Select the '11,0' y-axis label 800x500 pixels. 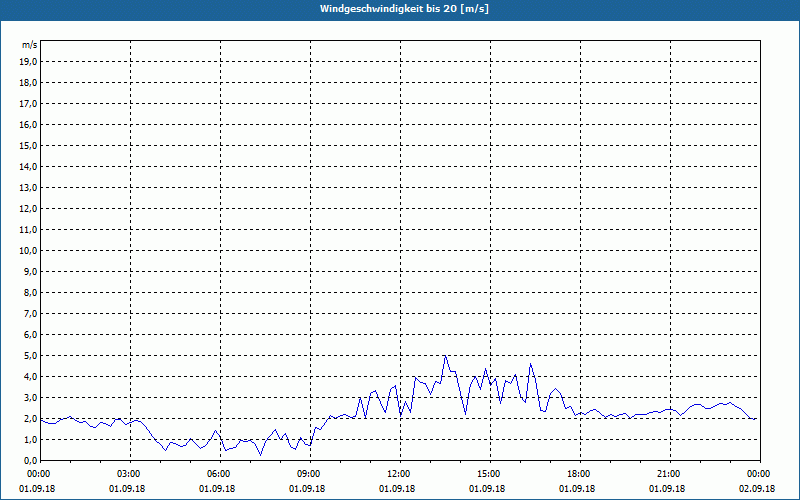pyautogui.click(x=28, y=230)
